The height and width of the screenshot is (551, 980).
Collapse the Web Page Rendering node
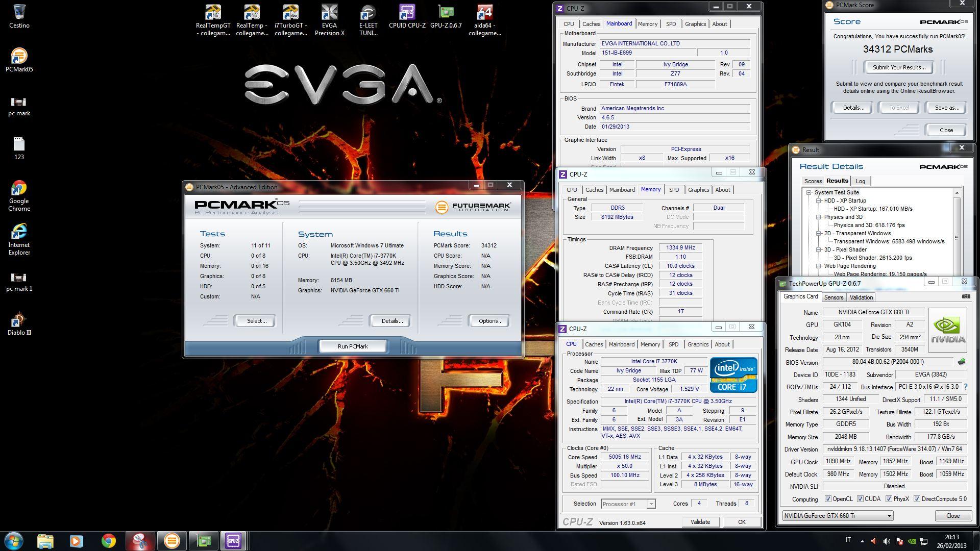pos(819,266)
